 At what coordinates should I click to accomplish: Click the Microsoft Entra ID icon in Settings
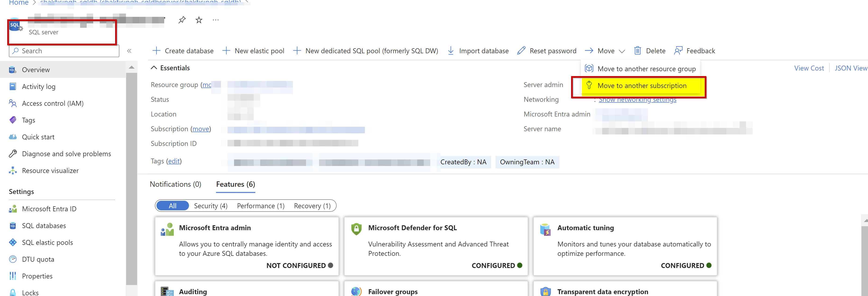point(13,209)
